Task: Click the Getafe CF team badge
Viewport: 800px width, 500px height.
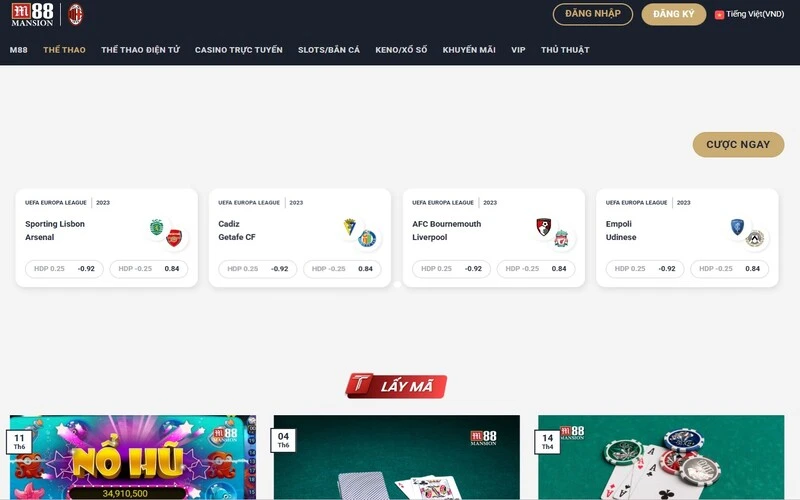Action: pyautogui.click(x=367, y=238)
